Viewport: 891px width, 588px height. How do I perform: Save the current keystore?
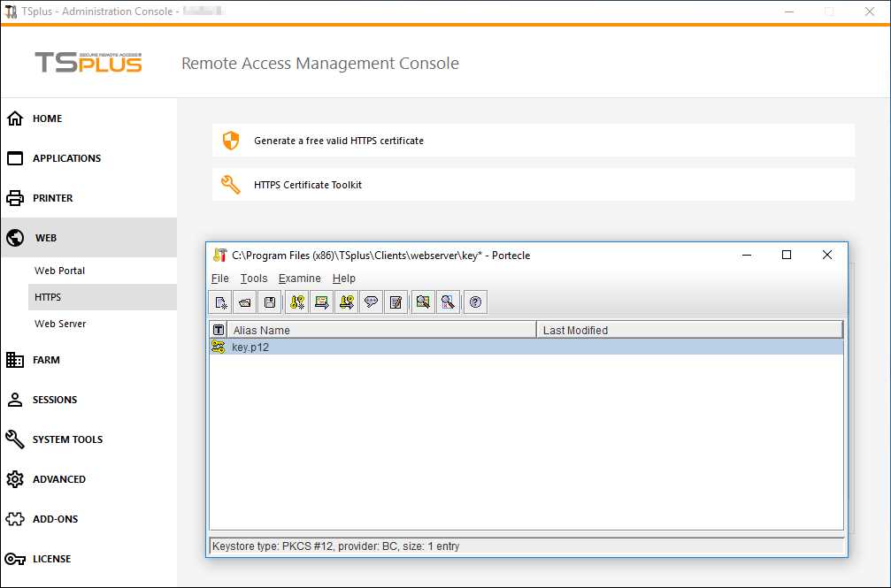pyautogui.click(x=272, y=302)
